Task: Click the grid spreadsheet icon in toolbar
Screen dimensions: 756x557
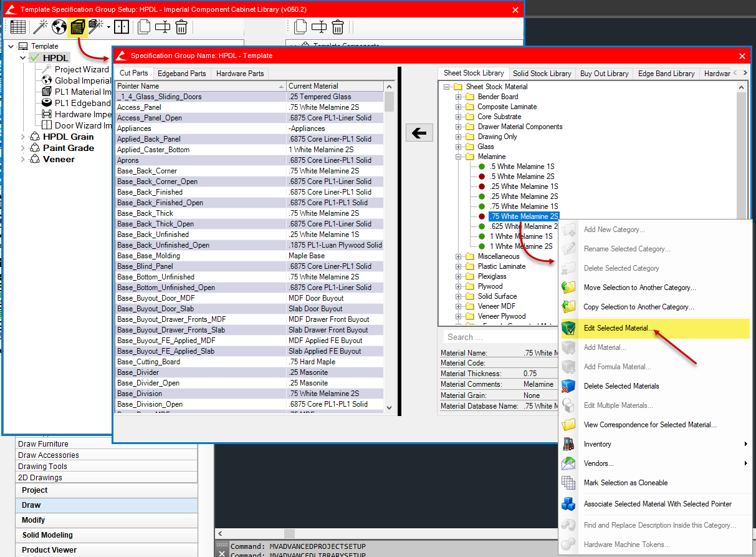Action: point(19,27)
